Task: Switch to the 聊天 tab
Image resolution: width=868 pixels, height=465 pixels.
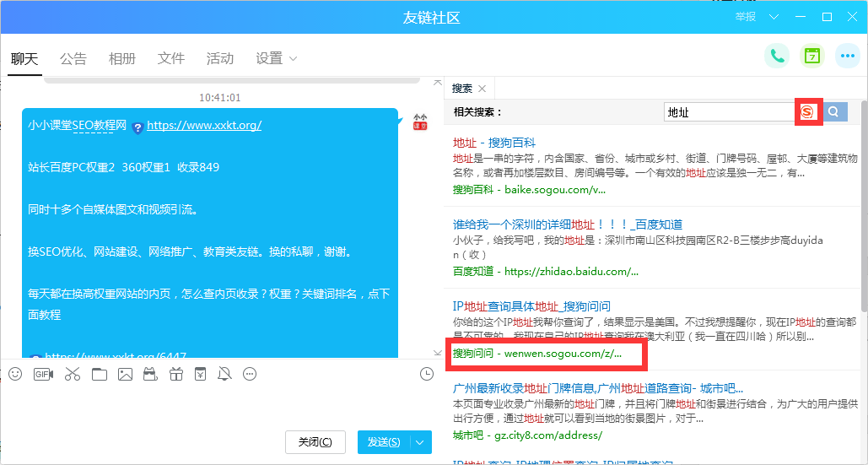Action: coord(24,59)
